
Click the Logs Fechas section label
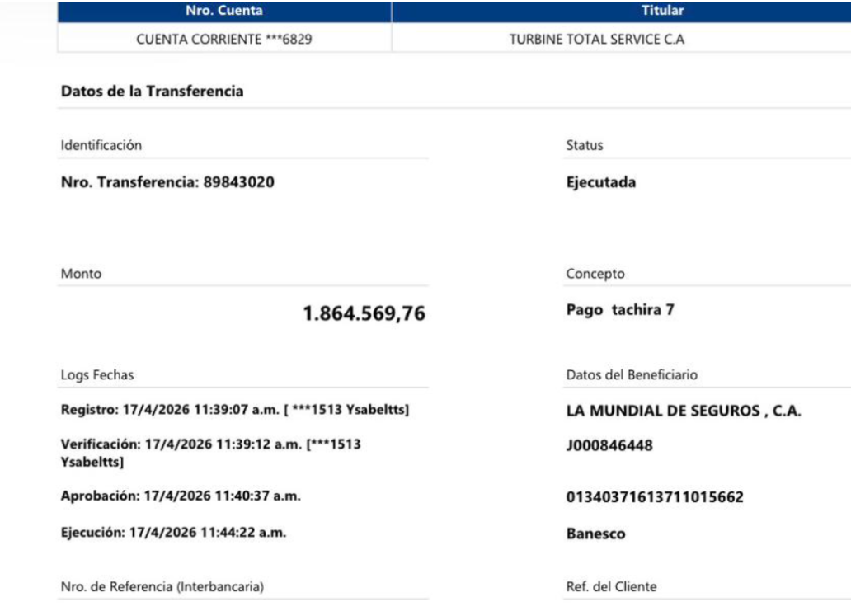pyautogui.click(x=97, y=375)
